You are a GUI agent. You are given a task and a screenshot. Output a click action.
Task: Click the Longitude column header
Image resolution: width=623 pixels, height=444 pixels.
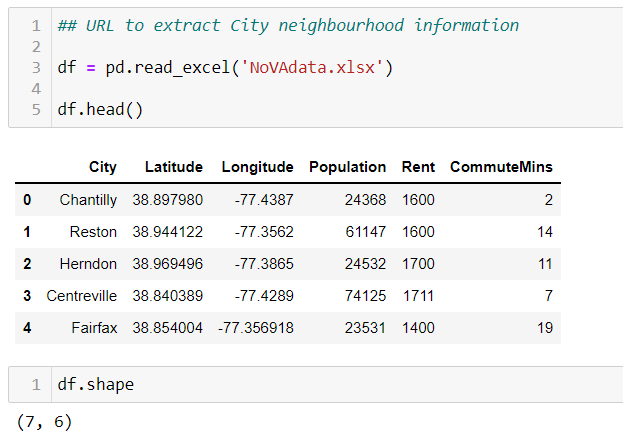pos(257,167)
